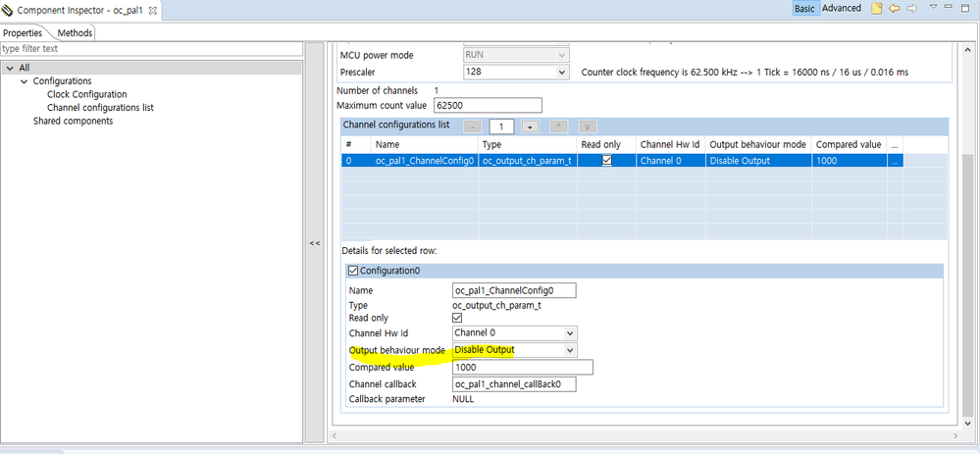Viewport: 980px width, 454px height.
Task: Click the Compared value column header
Action: [850, 144]
